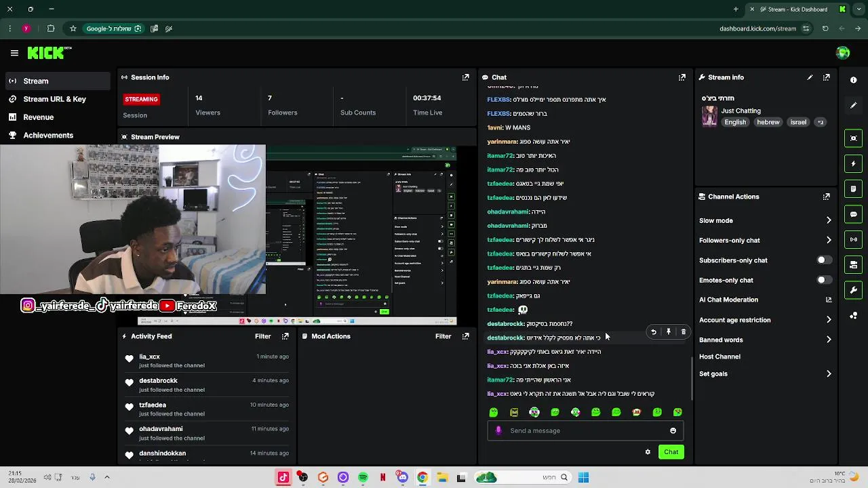This screenshot has height=488, width=868.
Task: Pop out the Channel Actions panel
Action: pyautogui.click(x=826, y=197)
